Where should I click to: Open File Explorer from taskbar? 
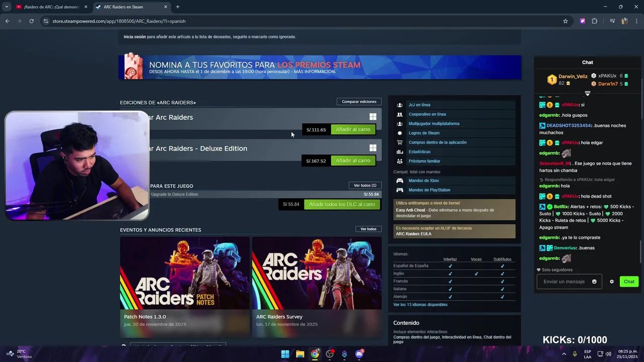300,354
